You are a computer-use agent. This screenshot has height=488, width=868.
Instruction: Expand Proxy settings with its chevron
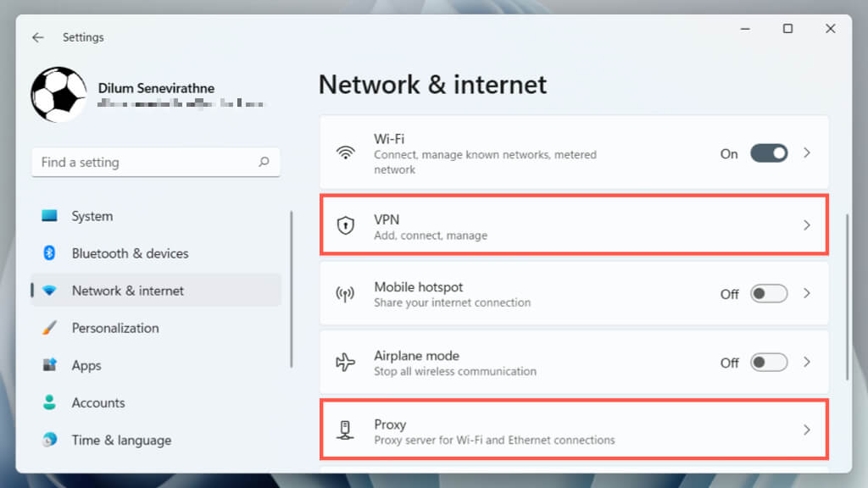point(807,430)
